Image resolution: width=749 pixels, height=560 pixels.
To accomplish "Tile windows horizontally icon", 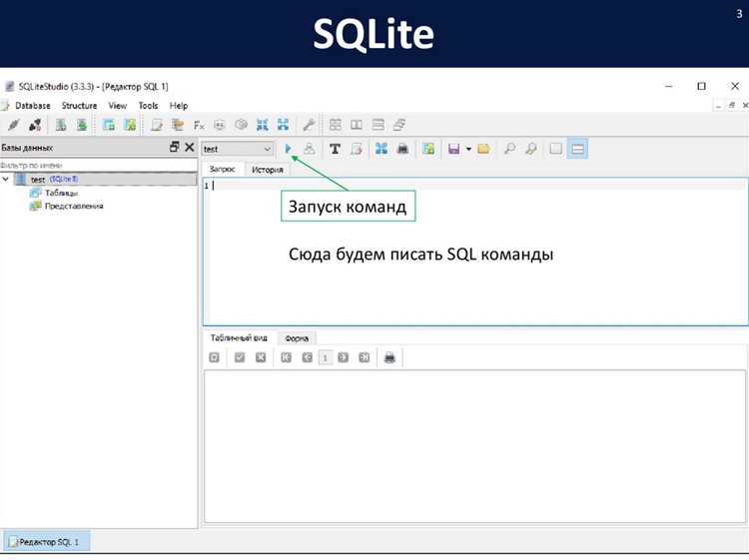I will [x=357, y=125].
